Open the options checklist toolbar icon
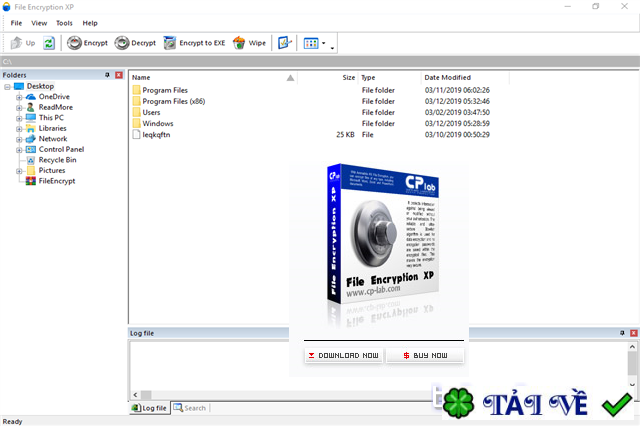640x426 pixels. (x=284, y=43)
